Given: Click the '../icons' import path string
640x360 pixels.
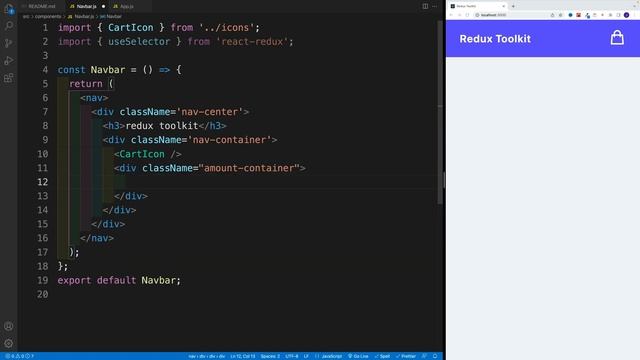Looking at the screenshot, I should tap(227, 28).
